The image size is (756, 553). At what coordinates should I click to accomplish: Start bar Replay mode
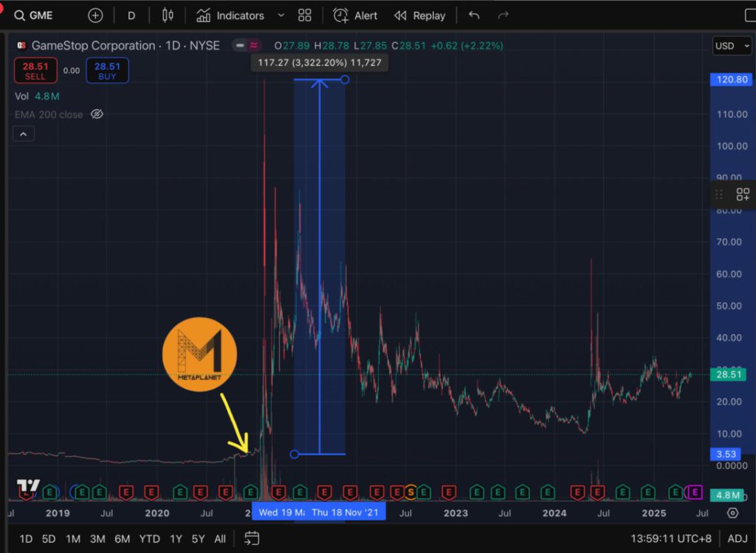pos(419,16)
